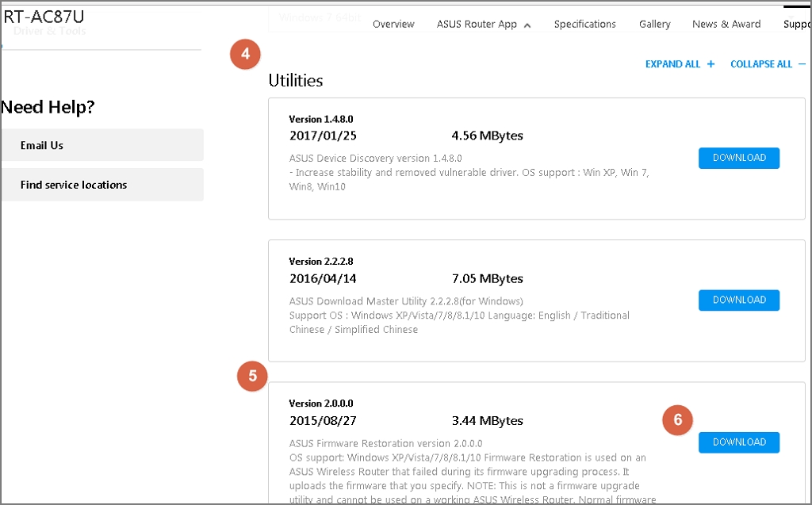Select the Version 2.0.0.0 text

click(321, 404)
